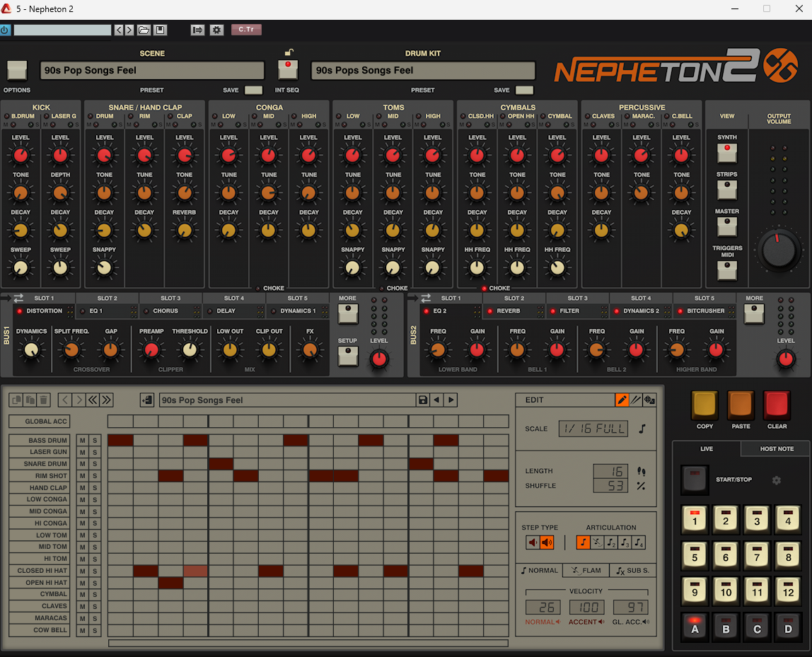Click the B.DRUM LEVEL knob
The height and width of the screenshot is (657, 812).
click(21, 156)
